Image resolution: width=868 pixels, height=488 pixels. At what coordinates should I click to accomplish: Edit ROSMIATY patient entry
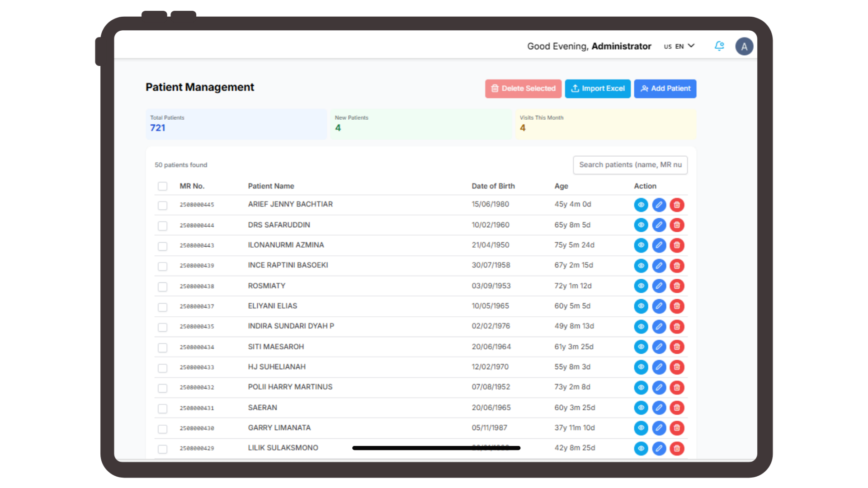659,286
